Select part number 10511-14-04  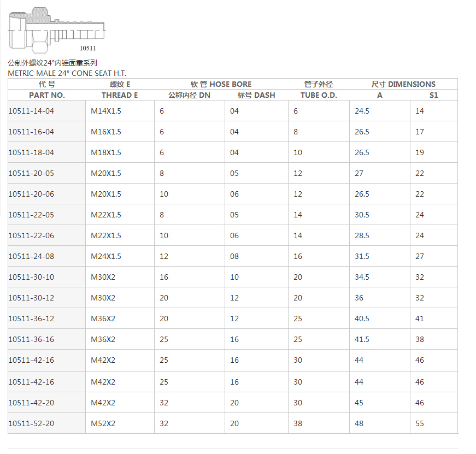(31, 111)
